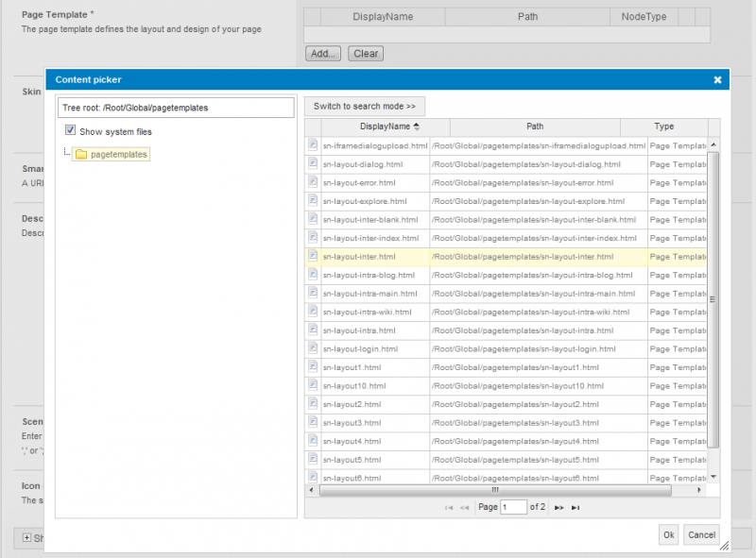756x558 pixels.
Task: Click file icon for sn-layout-intra-main.html row
Action: tap(313, 293)
